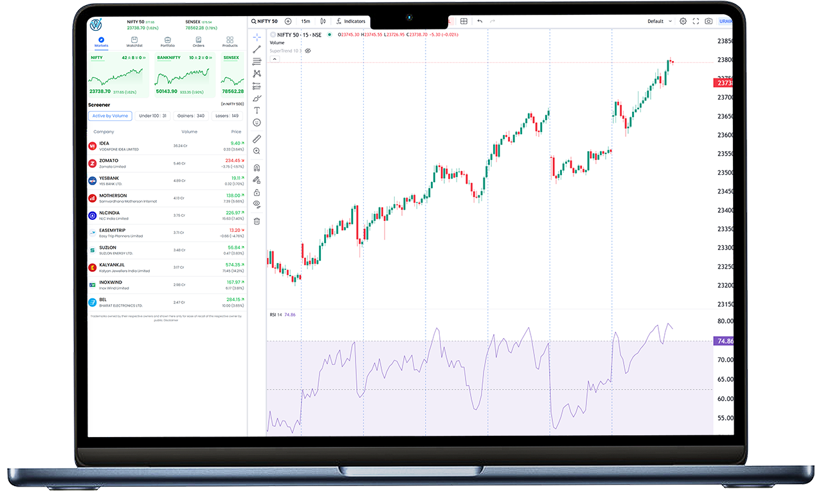
Task: Click the trash remove-drawings icon
Action: click(257, 221)
